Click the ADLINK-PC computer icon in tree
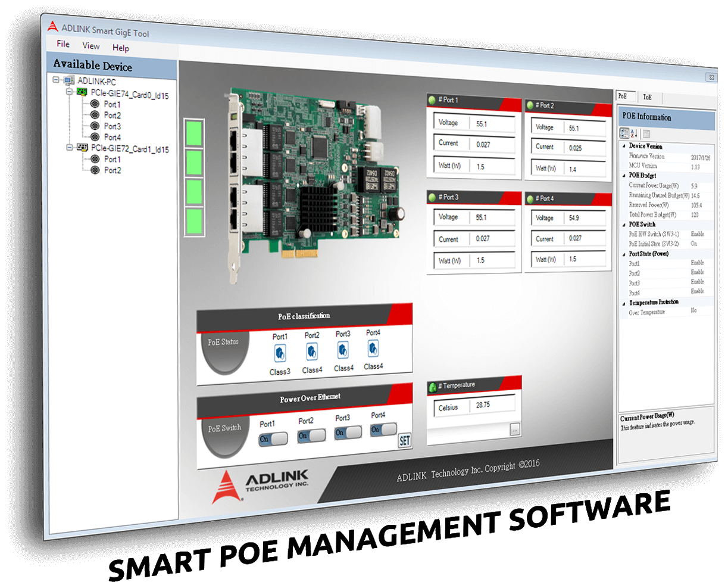The height and width of the screenshot is (582, 728). tap(68, 80)
